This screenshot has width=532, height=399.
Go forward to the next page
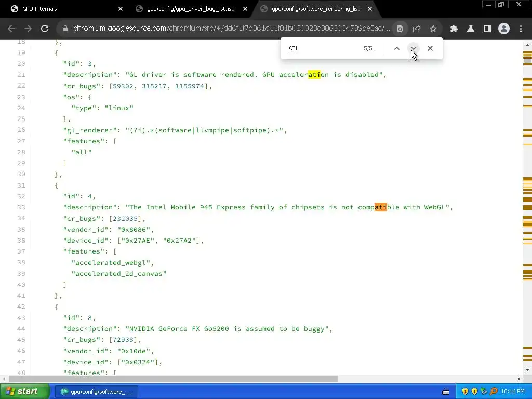(x=28, y=29)
